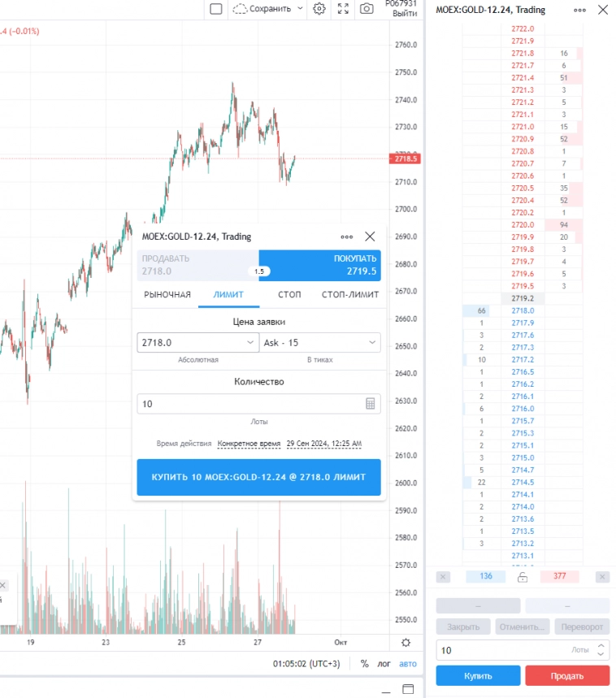Image resolution: width=616 pixels, height=698 pixels.
Task: Toggle auto scale 'авто'
Action: [x=407, y=664]
